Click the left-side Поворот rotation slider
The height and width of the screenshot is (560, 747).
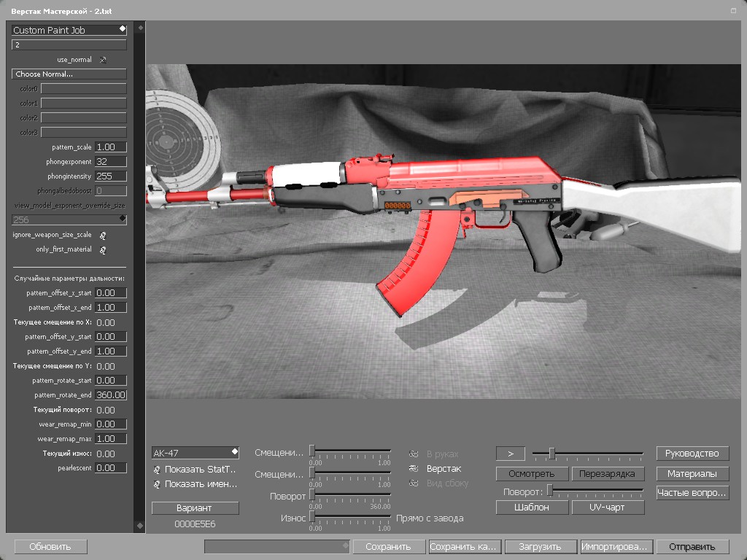coord(350,494)
